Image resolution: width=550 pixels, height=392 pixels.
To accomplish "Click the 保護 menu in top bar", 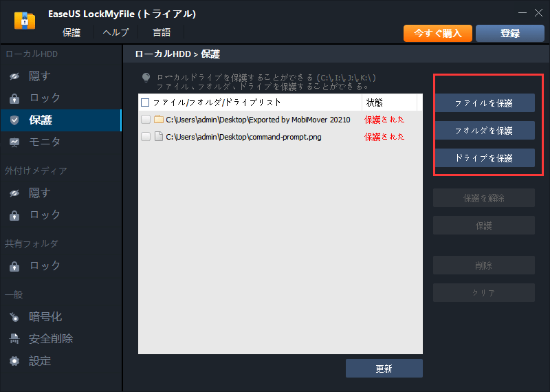I will click(71, 32).
